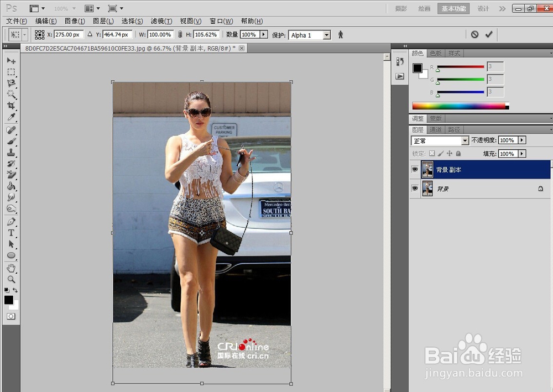Select the Clone Stamp tool
This screenshot has height=392, width=553.
pos(11,152)
